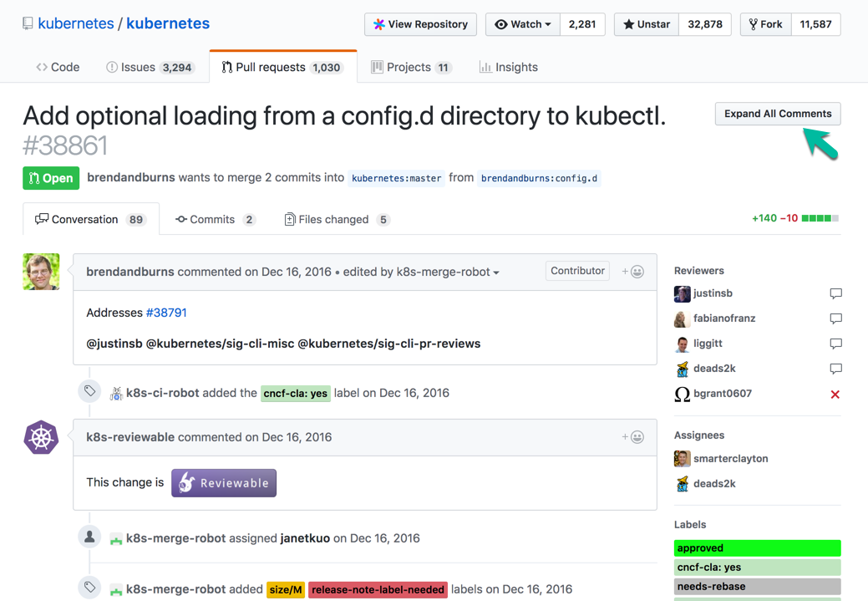The width and height of the screenshot is (868, 601).
Task: Click the red X beside bgrant0607
Action: click(835, 395)
